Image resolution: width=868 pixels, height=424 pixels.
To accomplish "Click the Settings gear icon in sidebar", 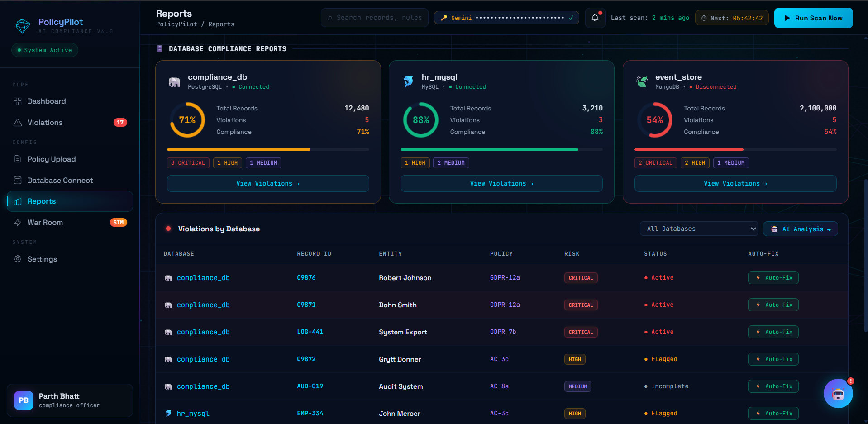I will coord(18,259).
